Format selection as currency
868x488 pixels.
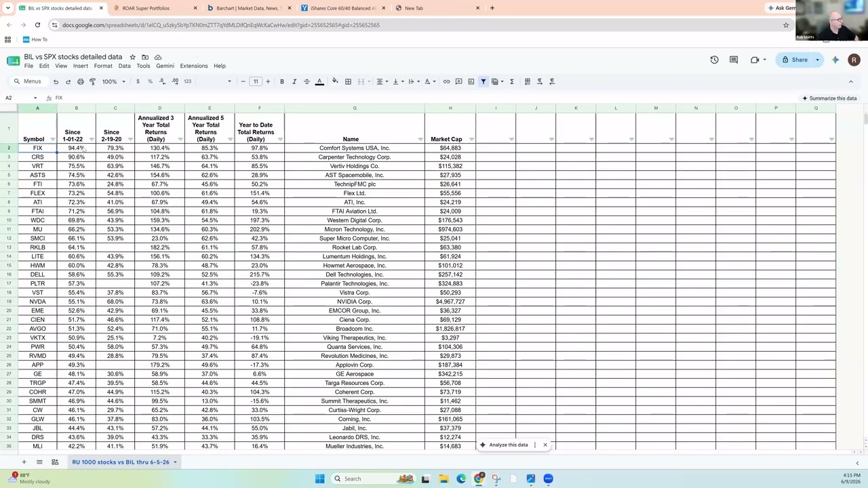click(x=138, y=81)
